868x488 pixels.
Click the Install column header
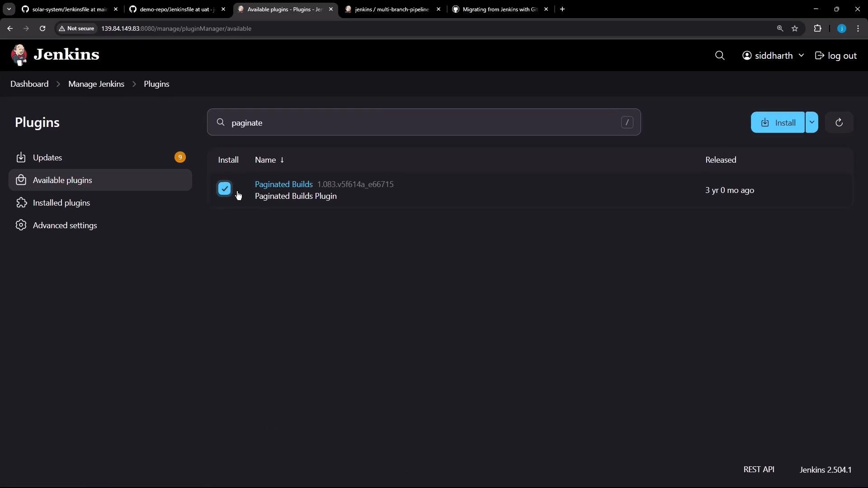coord(228,160)
